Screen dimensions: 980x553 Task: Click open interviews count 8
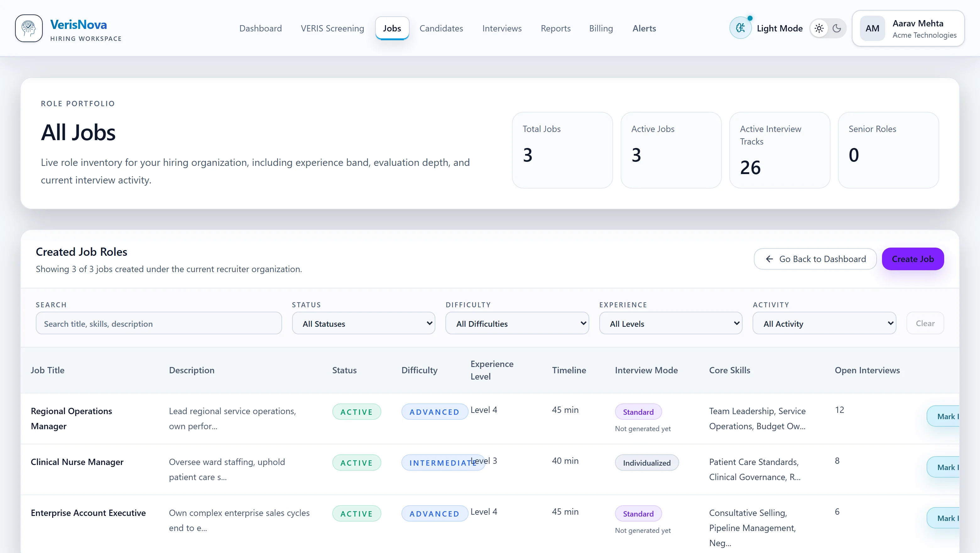tap(837, 461)
